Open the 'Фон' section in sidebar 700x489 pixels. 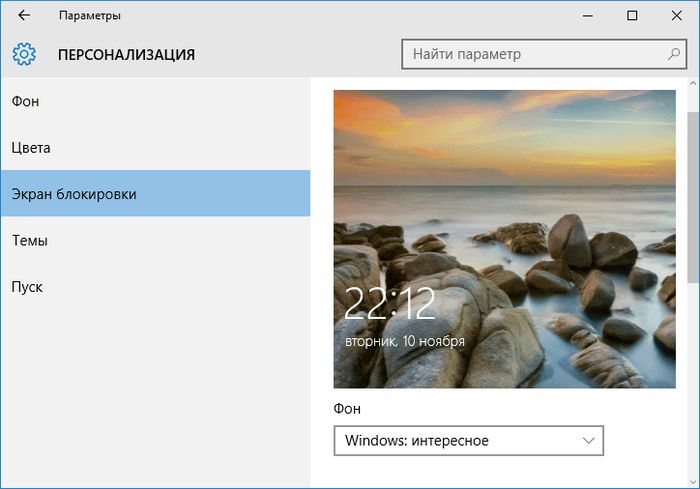(x=26, y=101)
